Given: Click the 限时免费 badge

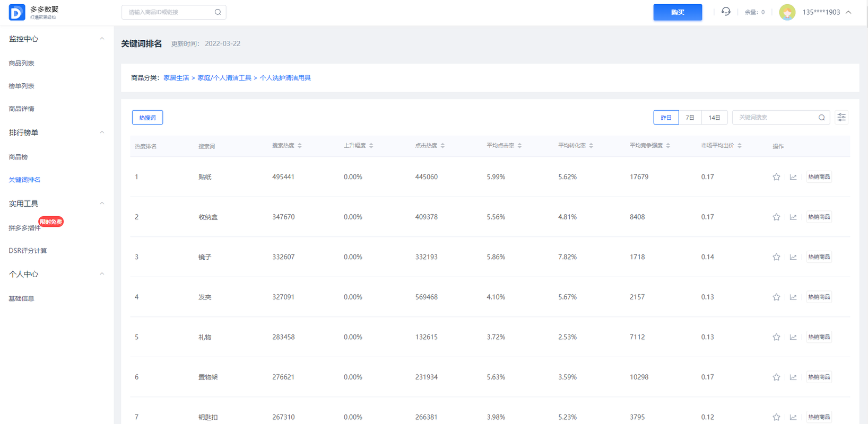Looking at the screenshot, I should [51, 222].
